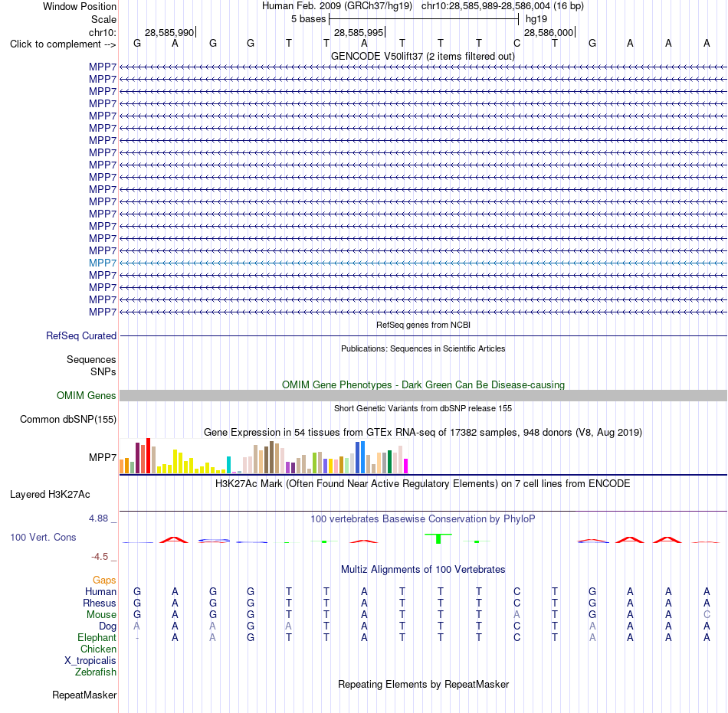Click the MPP7 GTEx expression bar chart
The height and width of the screenshot is (713, 728).
264,456
